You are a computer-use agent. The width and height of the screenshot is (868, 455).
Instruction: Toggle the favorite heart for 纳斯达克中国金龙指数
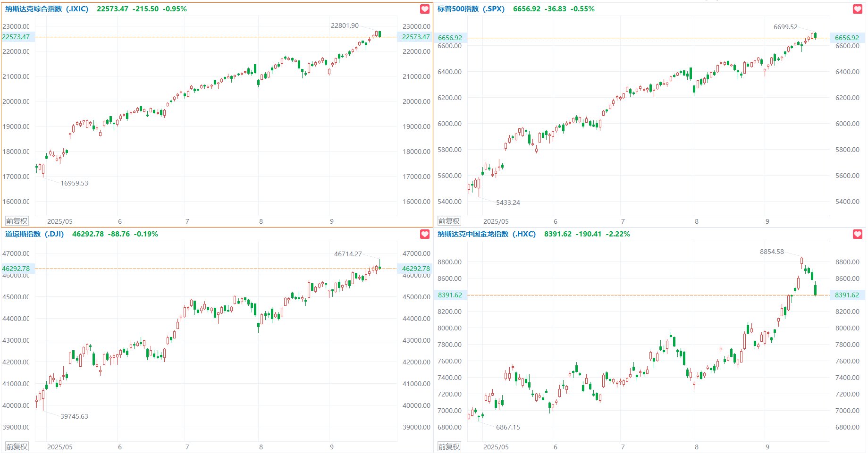point(858,234)
